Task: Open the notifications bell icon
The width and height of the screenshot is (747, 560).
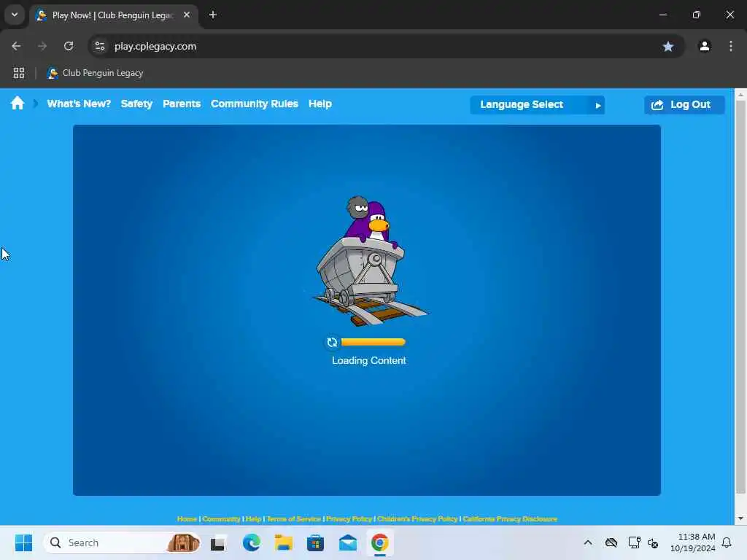Action: [x=727, y=542]
